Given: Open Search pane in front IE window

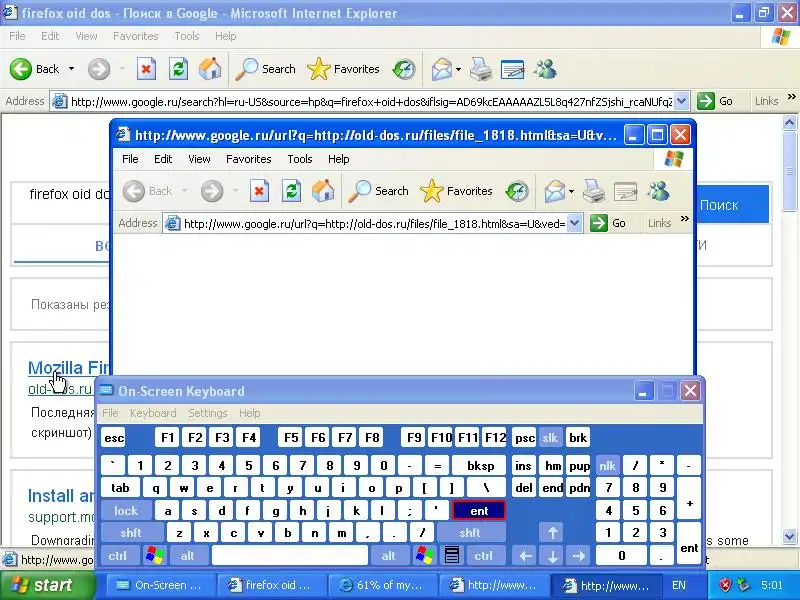Looking at the screenshot, I should pyautogui.click(x=379, y=191).
